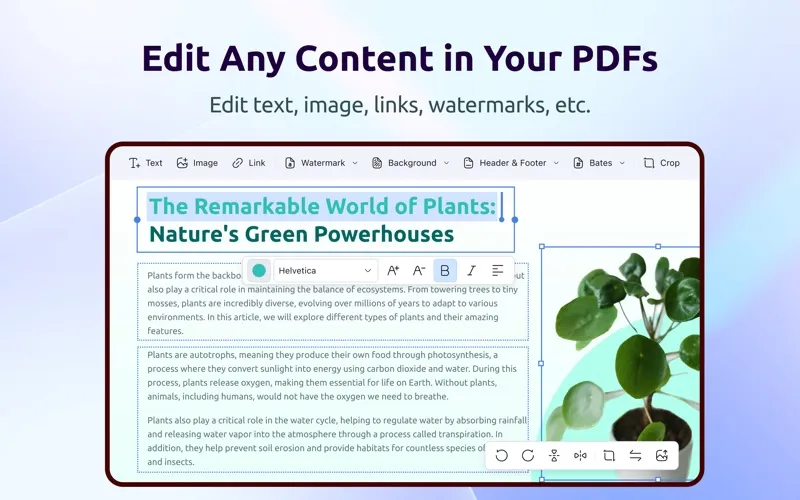Click left handle of title text box
Image resolution: width=800 pixels, height=500 pixels.
(x=137, y=219)
